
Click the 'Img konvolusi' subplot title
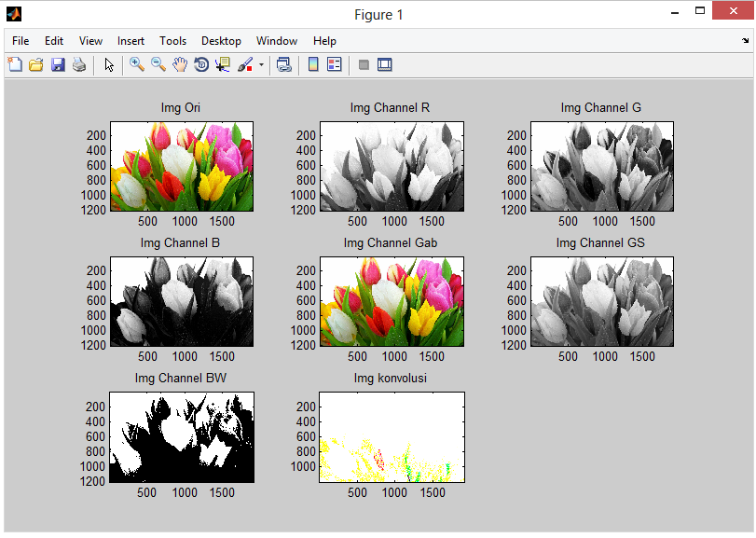tap(390, 378)
